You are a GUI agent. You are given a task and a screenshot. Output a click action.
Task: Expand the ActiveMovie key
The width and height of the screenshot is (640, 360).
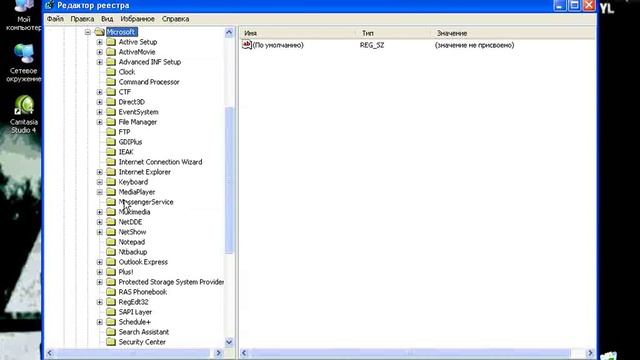100,52
